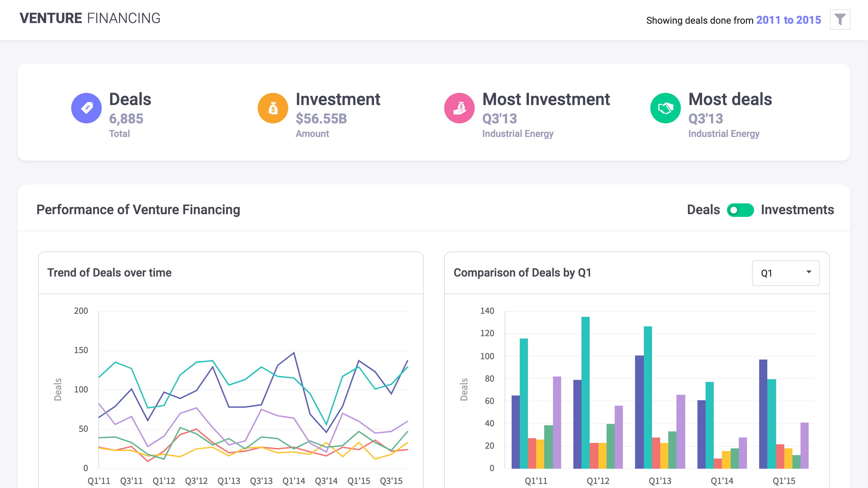Click the VENTURE FINANCING title

pos(90,18)
